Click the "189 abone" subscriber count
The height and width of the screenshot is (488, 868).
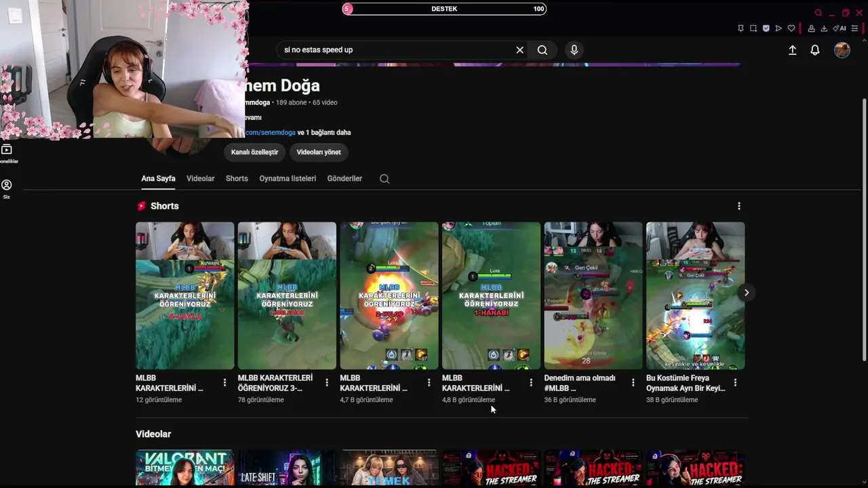292,103
